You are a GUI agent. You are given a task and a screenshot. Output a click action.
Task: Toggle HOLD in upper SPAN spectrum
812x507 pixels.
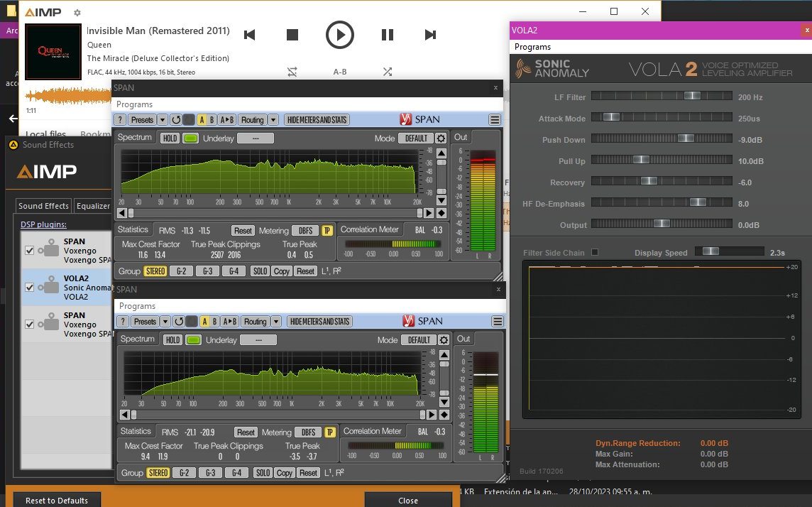click(x=170, y=138)
